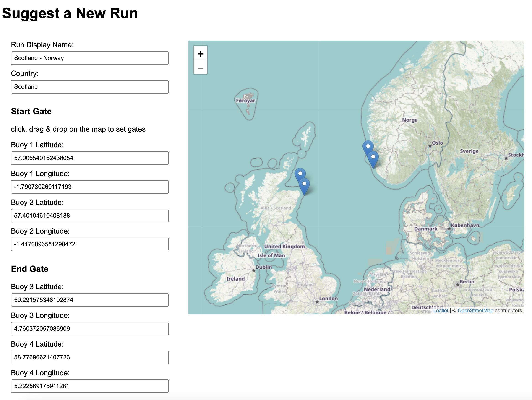Screen dimensions: 532x400
Task: Click the map zoom out minus button
Action: (x=200, y=68)
